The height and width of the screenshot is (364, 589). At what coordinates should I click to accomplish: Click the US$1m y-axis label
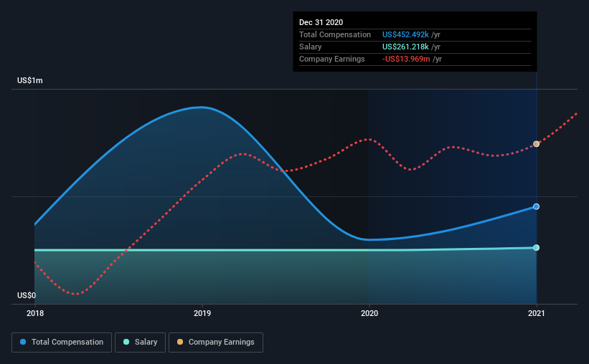(29, 81)
